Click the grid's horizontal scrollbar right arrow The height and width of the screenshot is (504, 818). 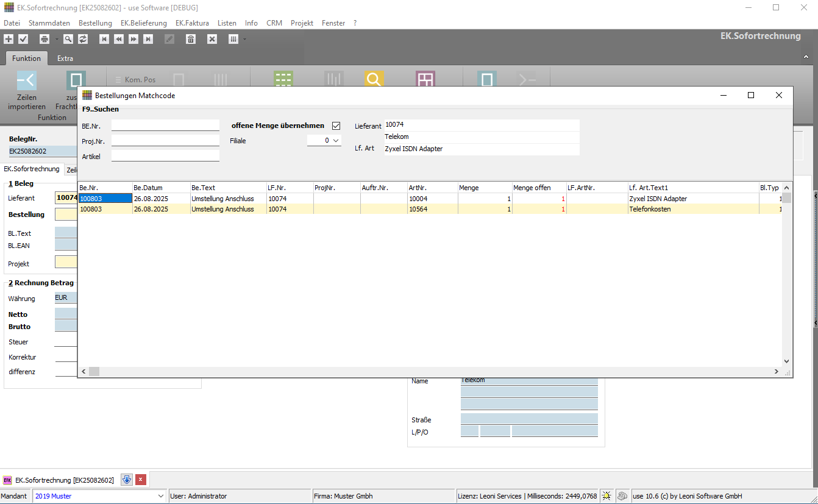click(777, 371)
